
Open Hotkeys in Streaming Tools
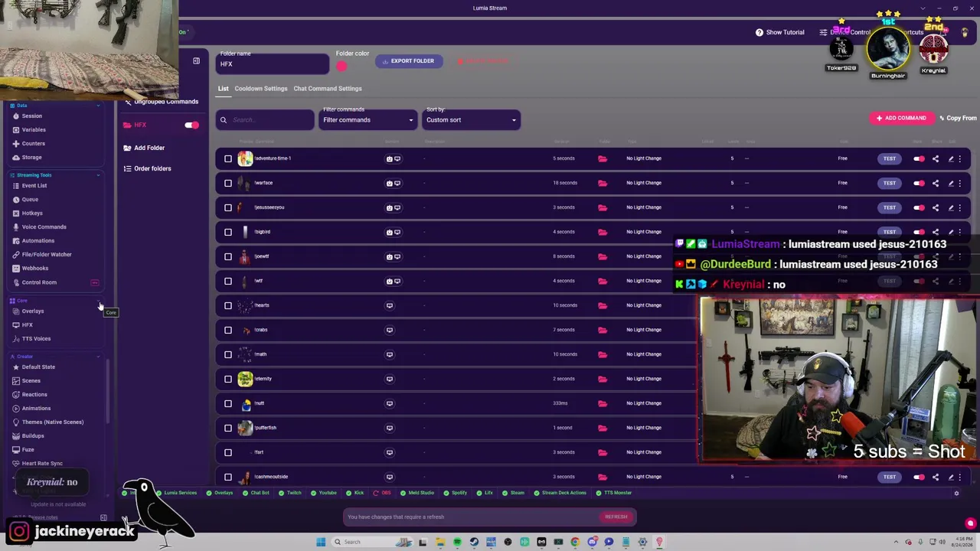click(x=32, y=213)
